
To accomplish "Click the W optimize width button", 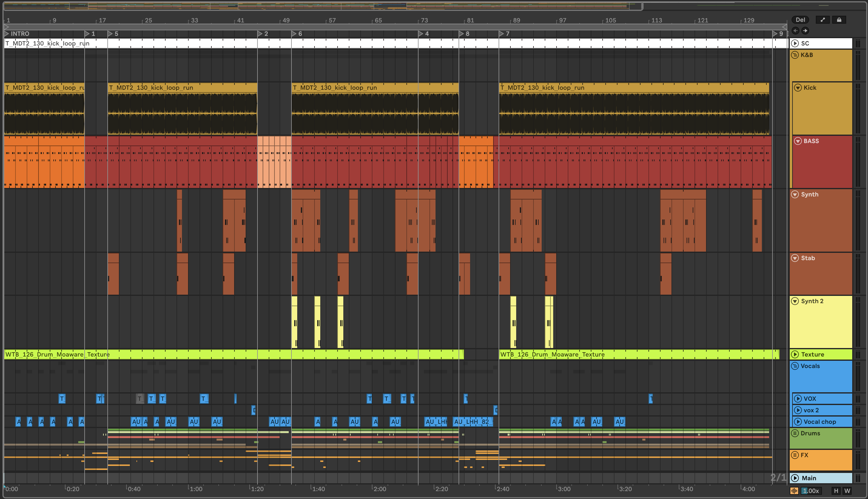I will coord(847,491).
